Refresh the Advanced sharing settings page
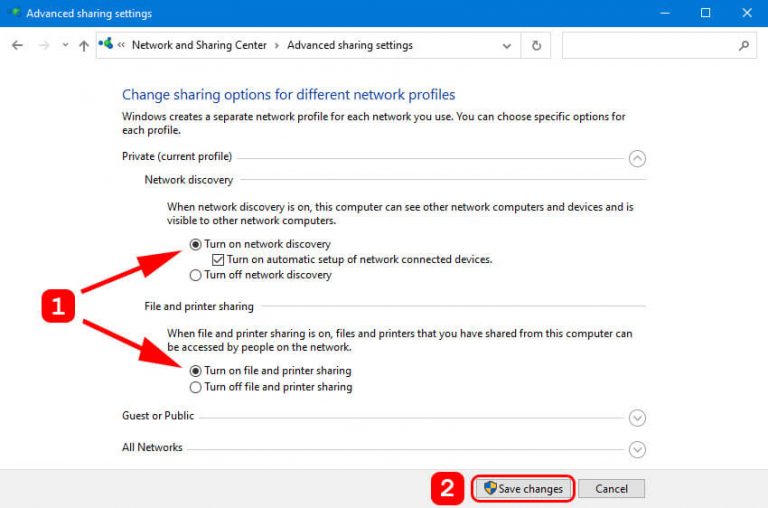This screenshot has width=768, height=508. click(x=537, y=46)
